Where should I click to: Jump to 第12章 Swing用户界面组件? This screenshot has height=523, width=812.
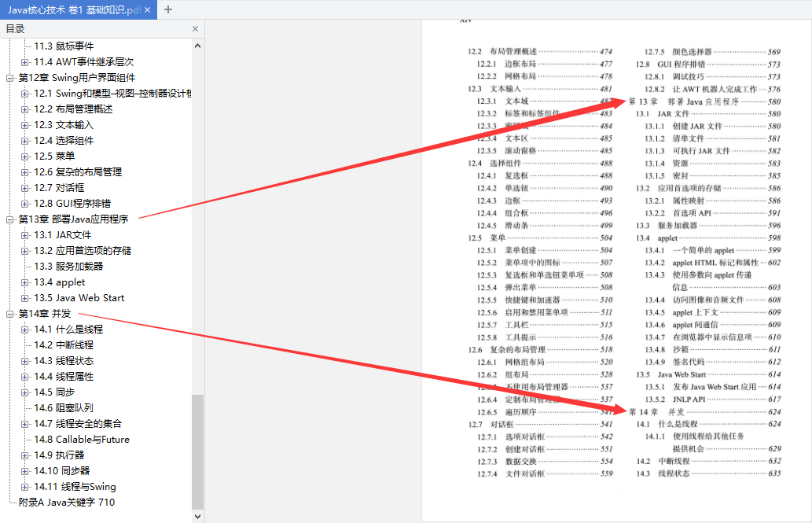[x=77, y=78]
